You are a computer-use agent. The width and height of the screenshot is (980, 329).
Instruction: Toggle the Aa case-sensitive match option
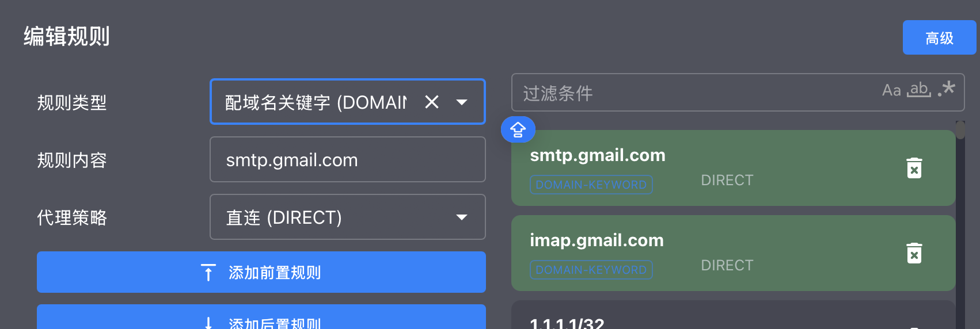[891, 90]
